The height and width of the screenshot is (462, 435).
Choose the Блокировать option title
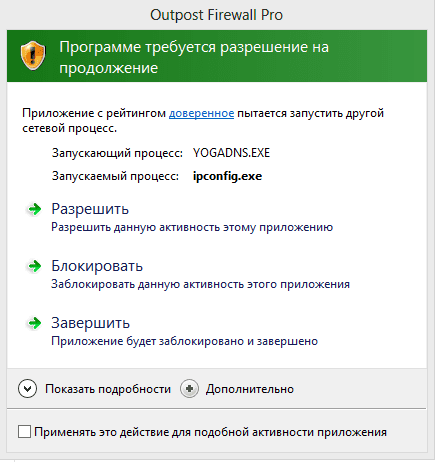click(x=97, y=266)
